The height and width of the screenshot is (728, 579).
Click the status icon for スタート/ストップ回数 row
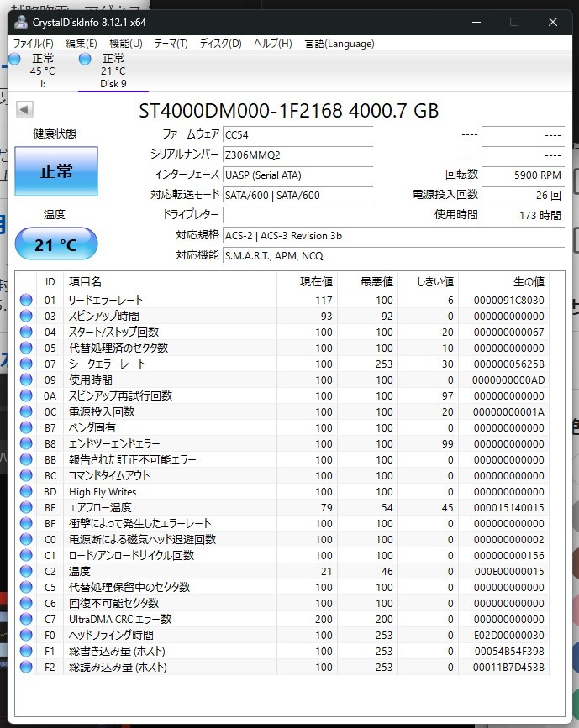(26, 332)
